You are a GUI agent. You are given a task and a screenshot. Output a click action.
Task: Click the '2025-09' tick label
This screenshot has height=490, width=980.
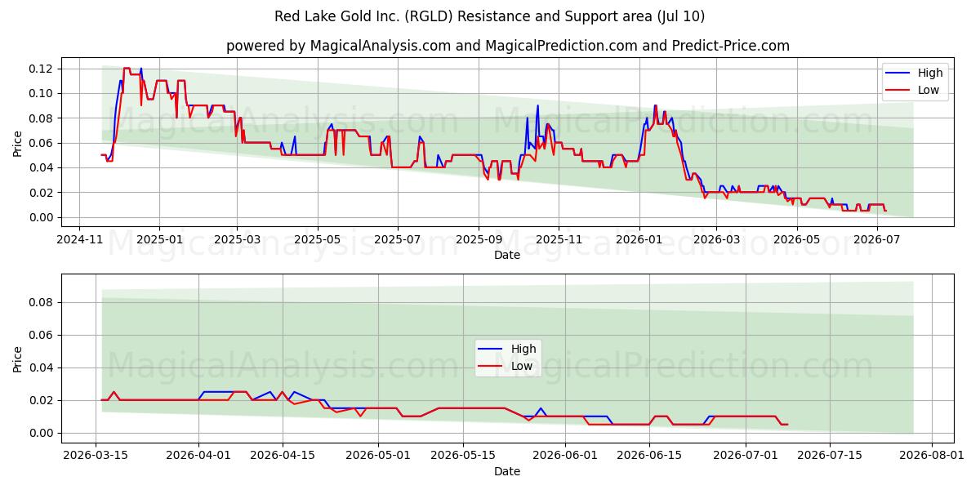478,239
